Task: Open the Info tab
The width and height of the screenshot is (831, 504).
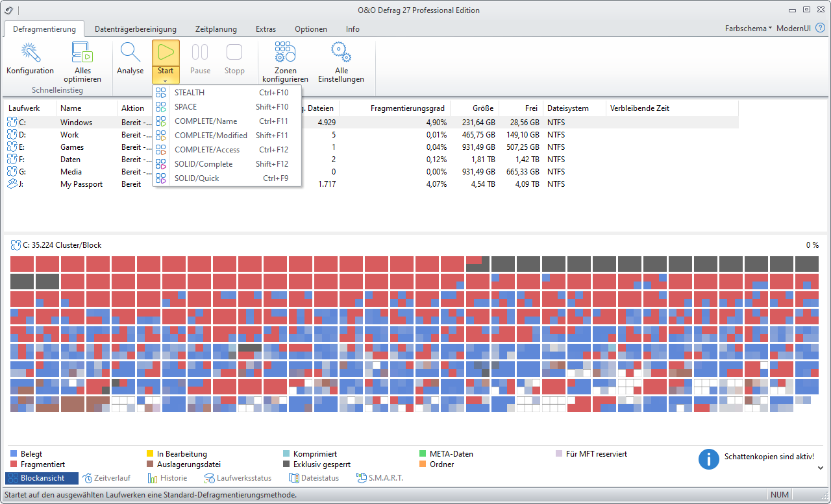Action: [x=353, y=29]
